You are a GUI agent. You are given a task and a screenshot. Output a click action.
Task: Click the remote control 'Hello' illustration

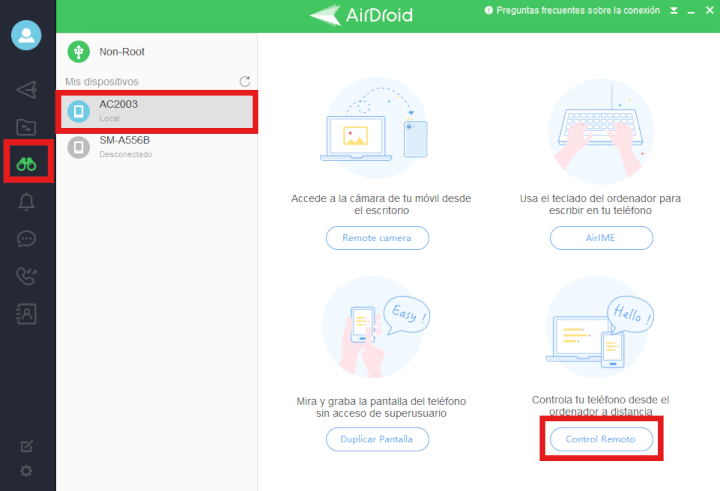pyautogui.click(x=600, y=327)
